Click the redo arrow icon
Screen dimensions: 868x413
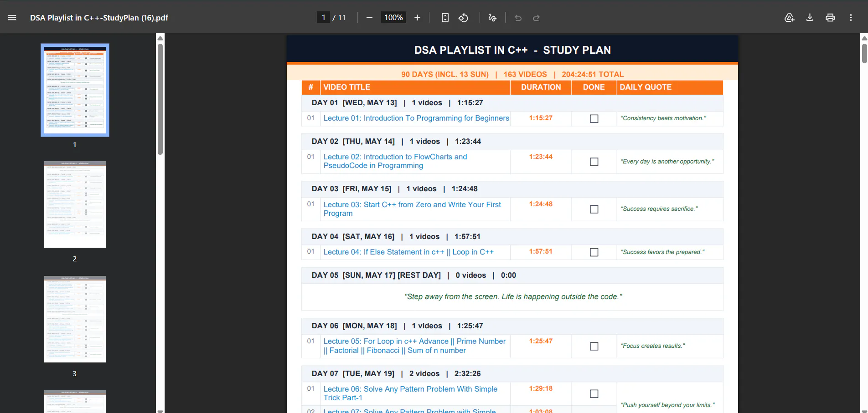pos(536,18)
